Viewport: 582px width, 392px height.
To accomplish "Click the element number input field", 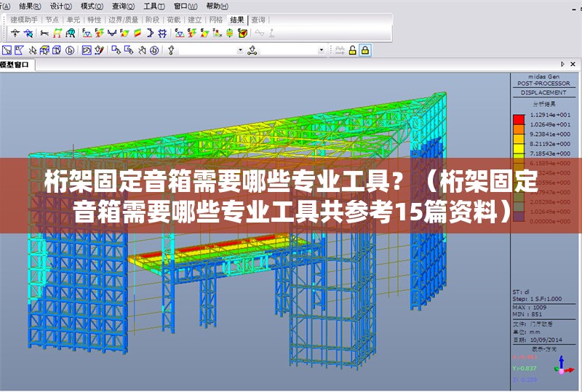I will click(289, 50).
